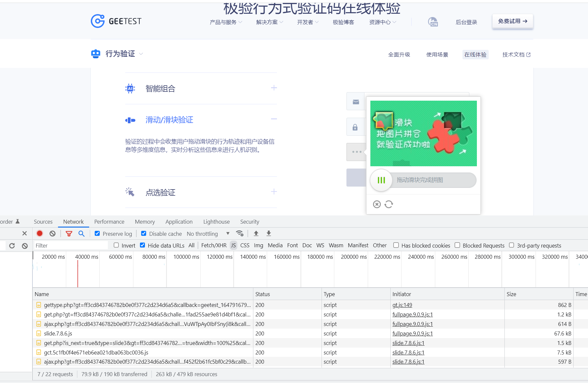588x383 pixels.
Task: Select the JS resource type filter
Action: point(233,245)
